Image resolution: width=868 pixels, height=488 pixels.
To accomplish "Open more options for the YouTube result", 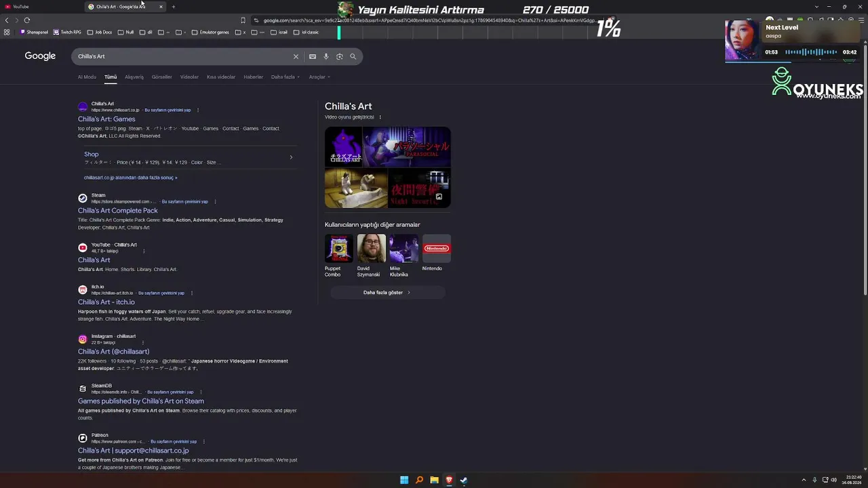I will pyautogui.click(x=144, y=251).
